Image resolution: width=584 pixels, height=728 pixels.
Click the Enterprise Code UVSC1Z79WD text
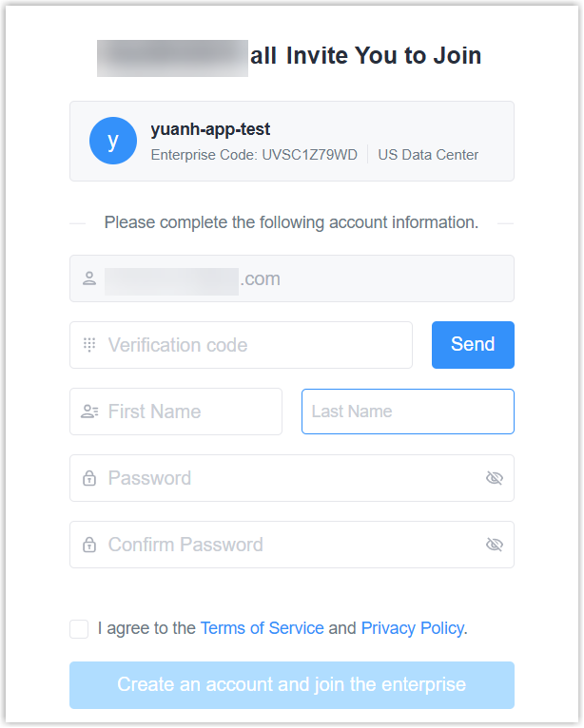254,155
